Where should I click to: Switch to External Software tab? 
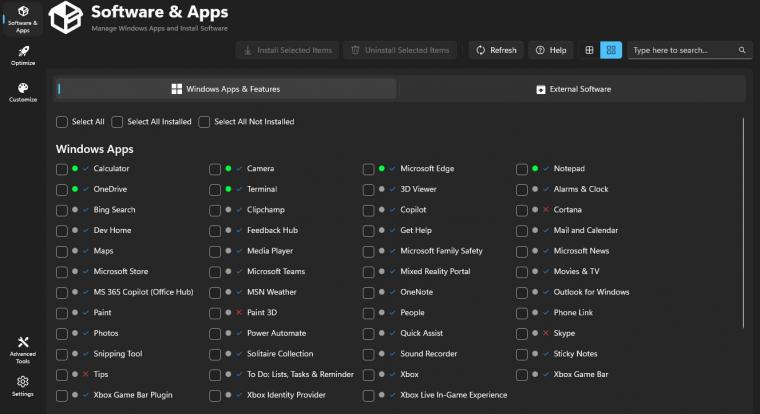pyautogui.click(x=573, y=89)
